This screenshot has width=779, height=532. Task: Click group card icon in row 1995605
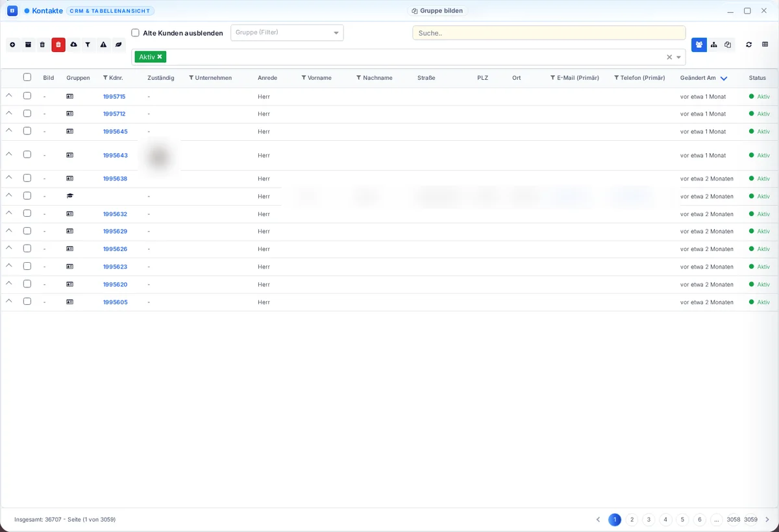[x=69, y=302]
